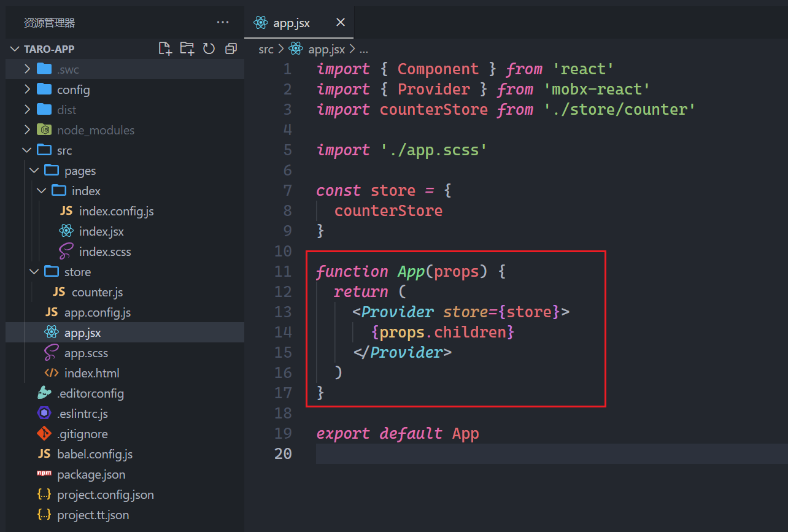Click the npm icon beside package.json
The height and width of the screenshot is (532, 788).
point(44,474)
